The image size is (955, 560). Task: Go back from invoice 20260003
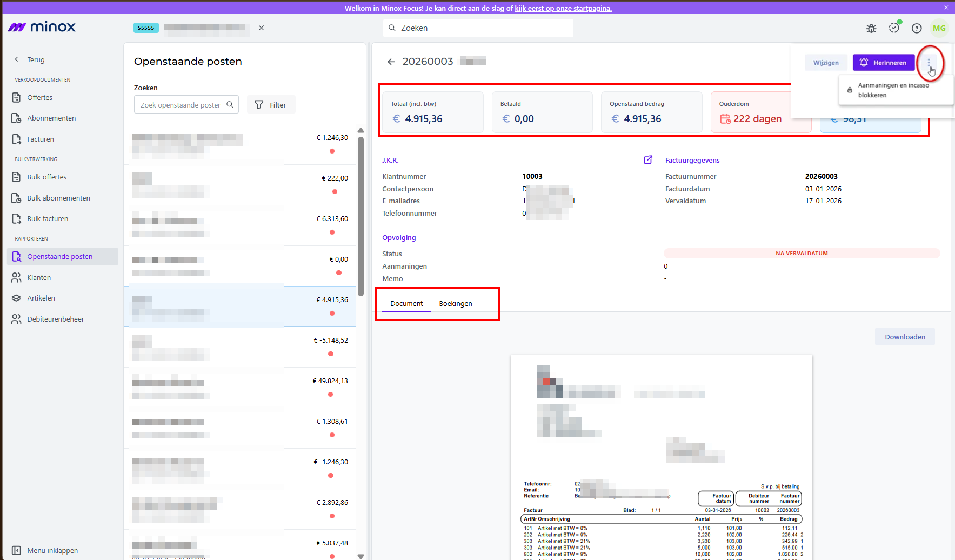click(x=391, y=62)
